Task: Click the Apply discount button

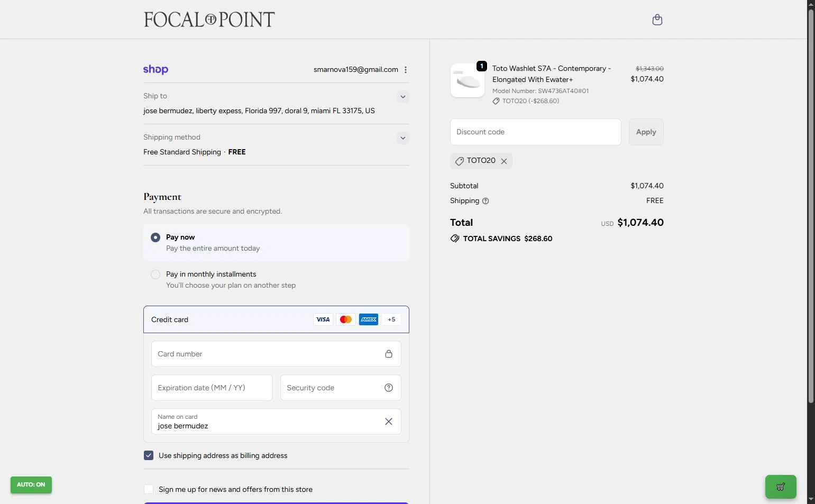Action: click(646, 132)
